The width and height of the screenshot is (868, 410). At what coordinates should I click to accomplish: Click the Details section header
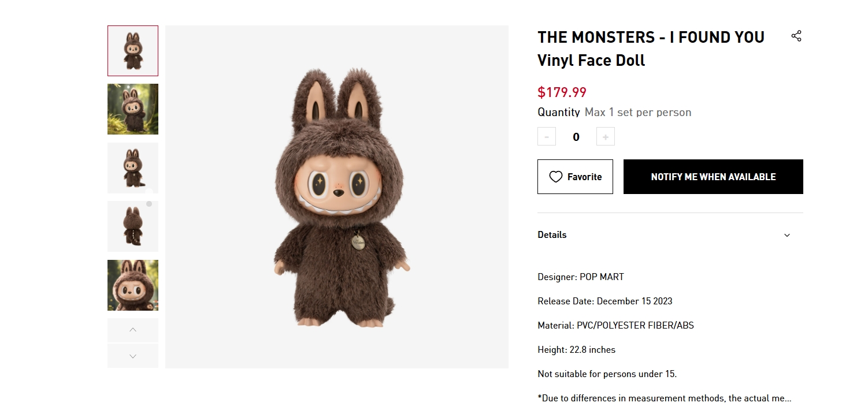pos(670,235)
